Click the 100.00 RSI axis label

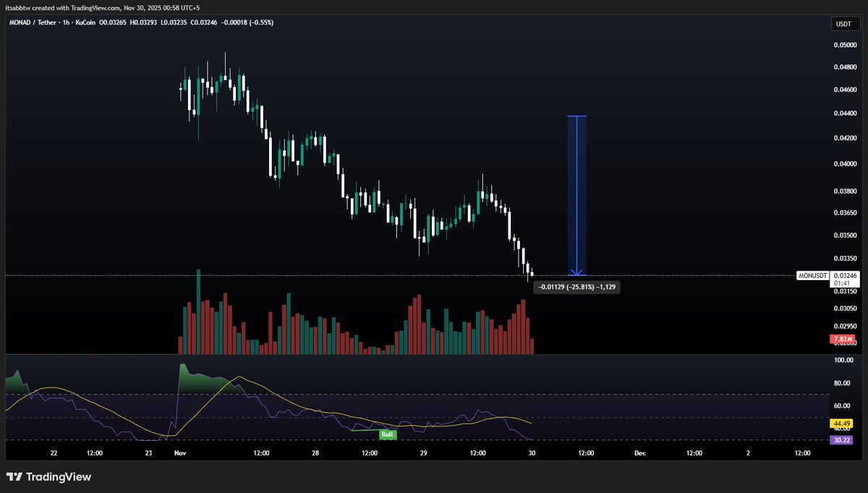coord(844,360)
